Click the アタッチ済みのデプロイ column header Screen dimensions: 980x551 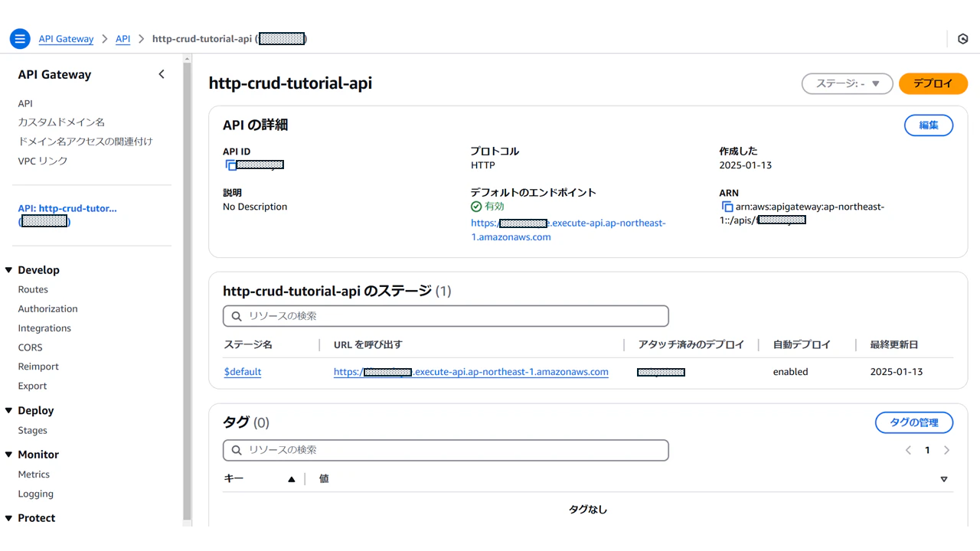[x=691, y=345]
